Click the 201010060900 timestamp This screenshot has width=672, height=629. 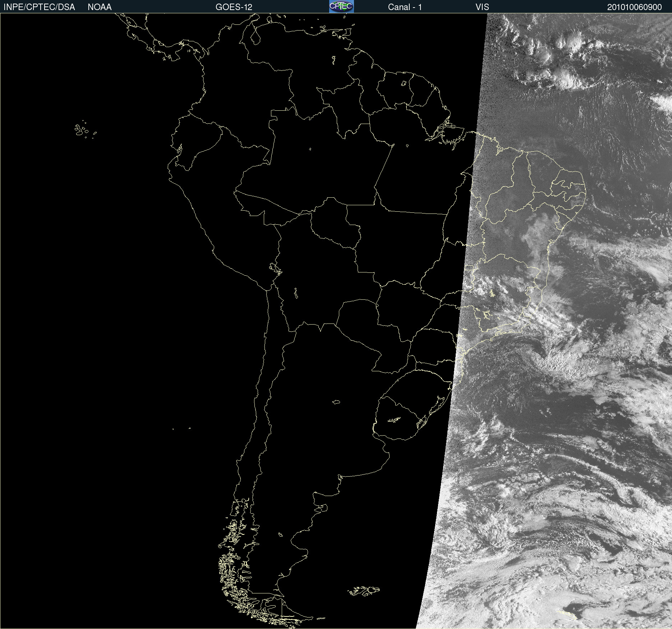point(634,7)
